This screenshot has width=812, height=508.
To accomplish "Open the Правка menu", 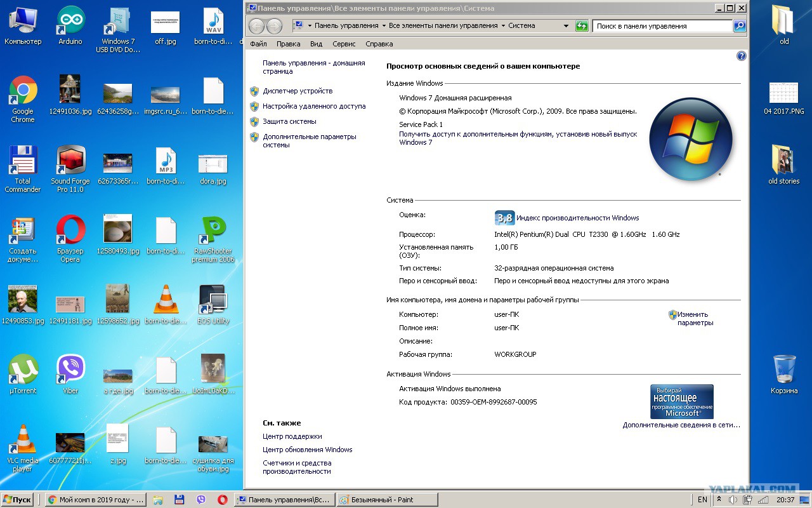I will (x=289, y=44).
